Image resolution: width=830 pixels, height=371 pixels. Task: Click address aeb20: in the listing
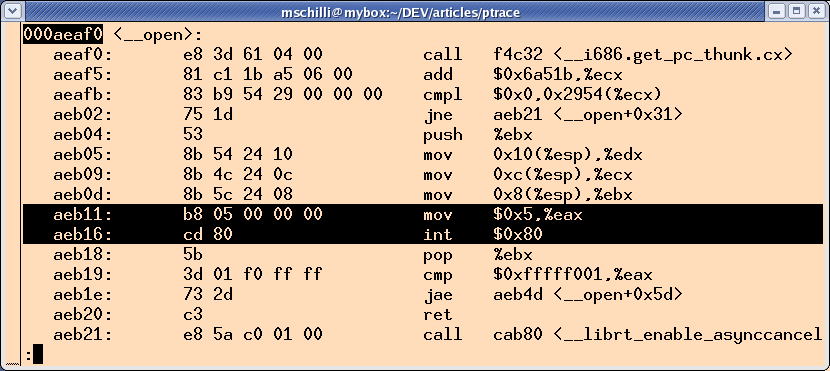(x=83, y=314)
